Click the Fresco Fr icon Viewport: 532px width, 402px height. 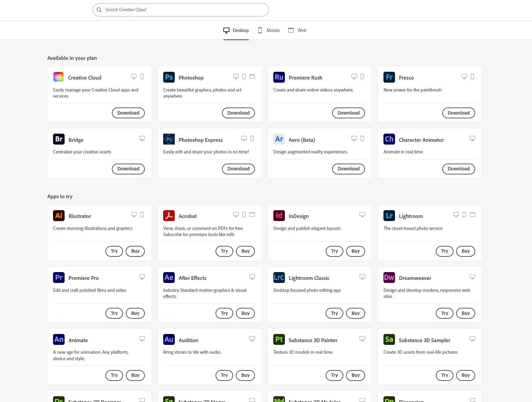tap(389, 77)
